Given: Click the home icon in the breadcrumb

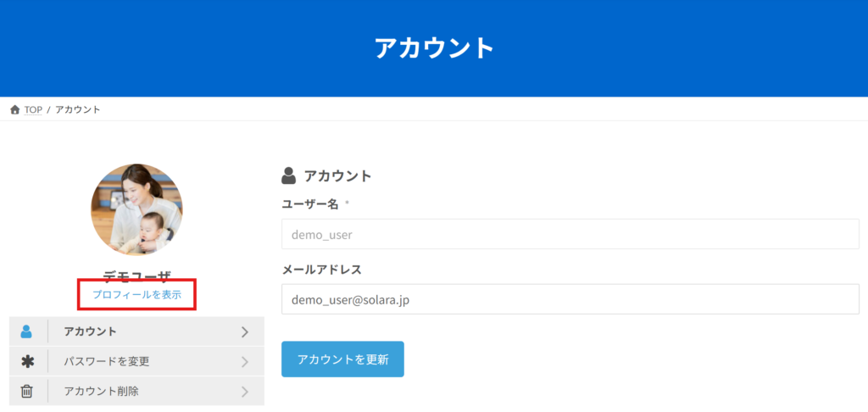Looking at the screenshot, I should click(x=14, y=110).
